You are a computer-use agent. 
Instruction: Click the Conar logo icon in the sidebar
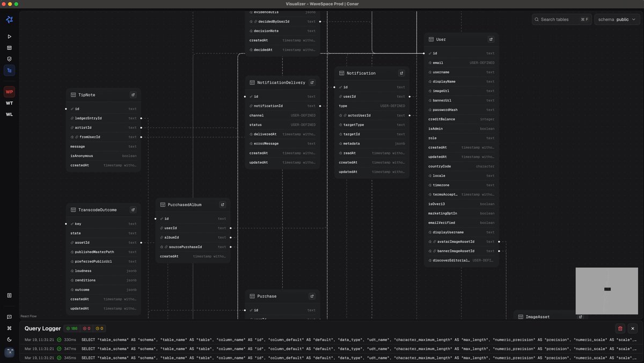9,20
